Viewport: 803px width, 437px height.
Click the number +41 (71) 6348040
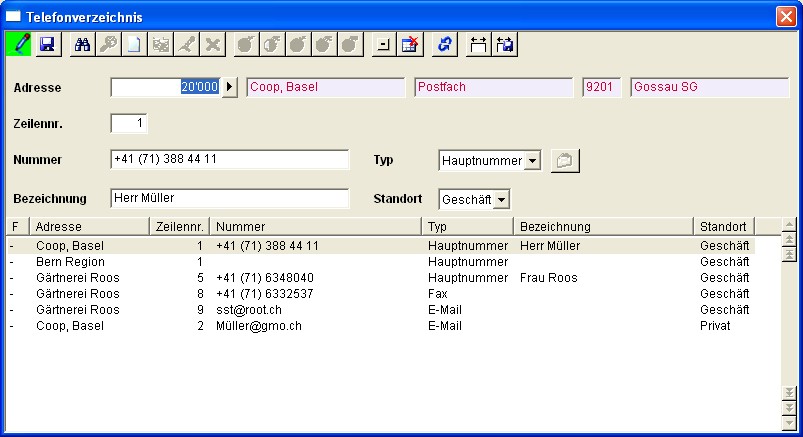point(265,278)
